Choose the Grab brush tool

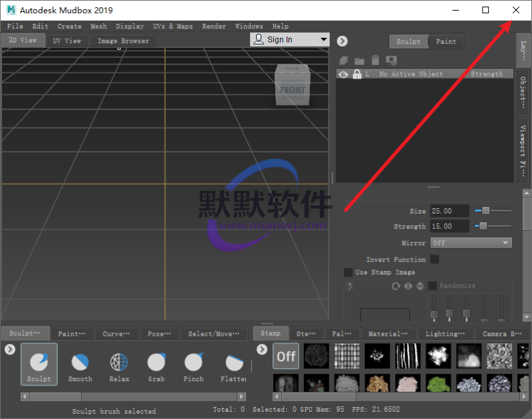(156, 365)
